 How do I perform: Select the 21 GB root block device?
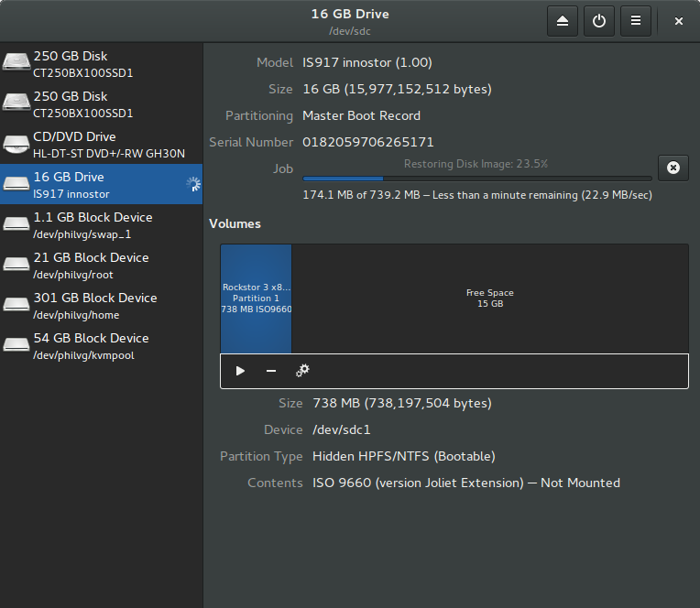tap(101, 265)
